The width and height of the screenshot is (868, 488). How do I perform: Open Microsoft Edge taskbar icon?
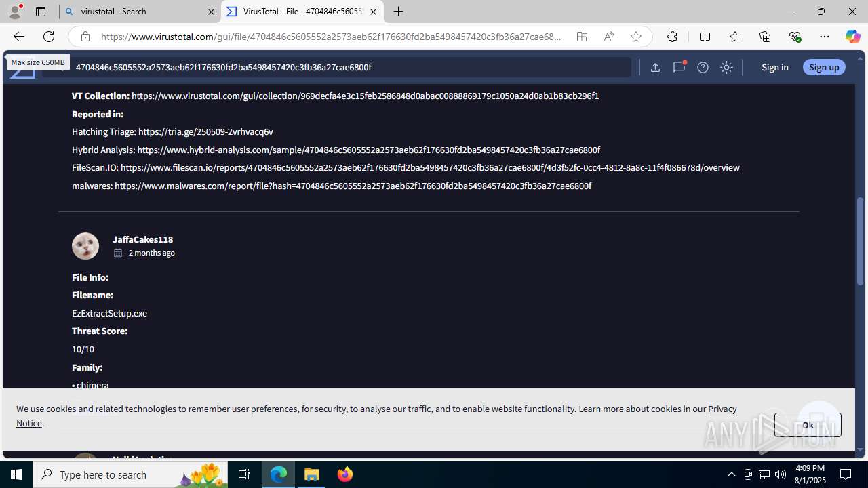[279, 474]
